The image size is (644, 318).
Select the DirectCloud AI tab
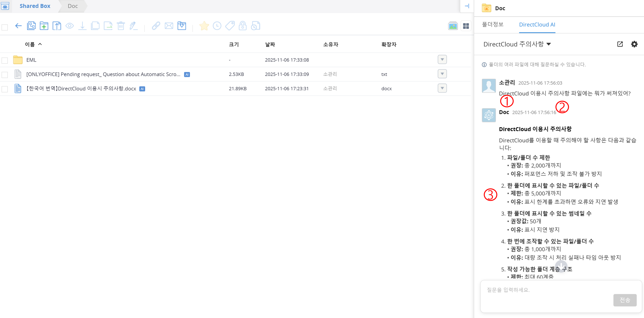tap(537, 24)
